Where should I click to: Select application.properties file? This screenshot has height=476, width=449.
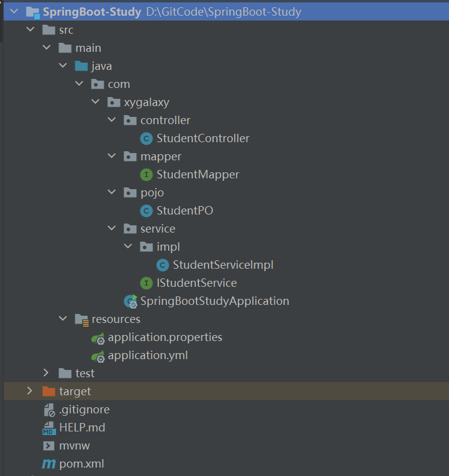[165, 337]
